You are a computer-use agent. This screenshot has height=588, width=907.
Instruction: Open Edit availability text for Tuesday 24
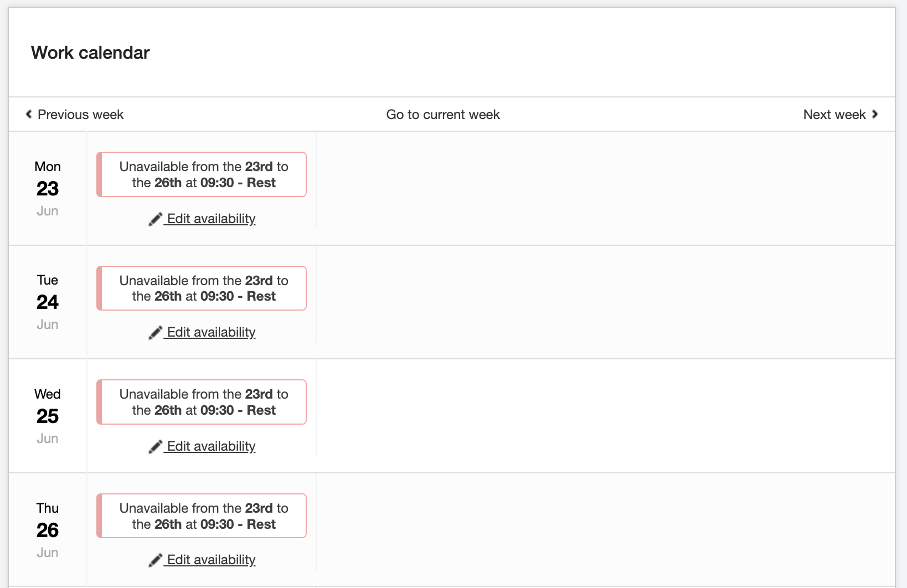(x=211, y=332)
